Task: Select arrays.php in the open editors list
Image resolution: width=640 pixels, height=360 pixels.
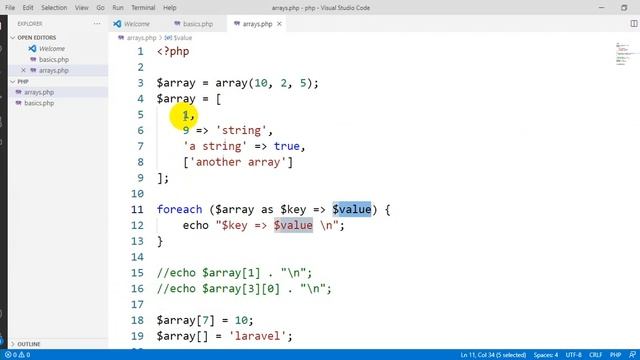Action: pos(54,71)
